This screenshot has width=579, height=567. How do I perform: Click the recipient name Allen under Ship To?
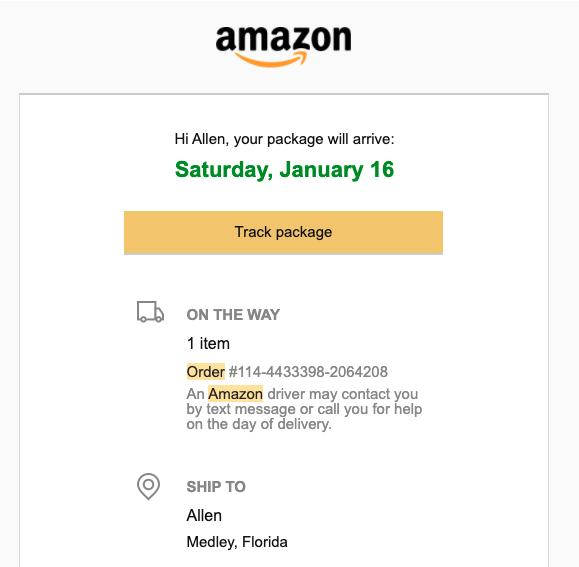click(x=204, y=515)
